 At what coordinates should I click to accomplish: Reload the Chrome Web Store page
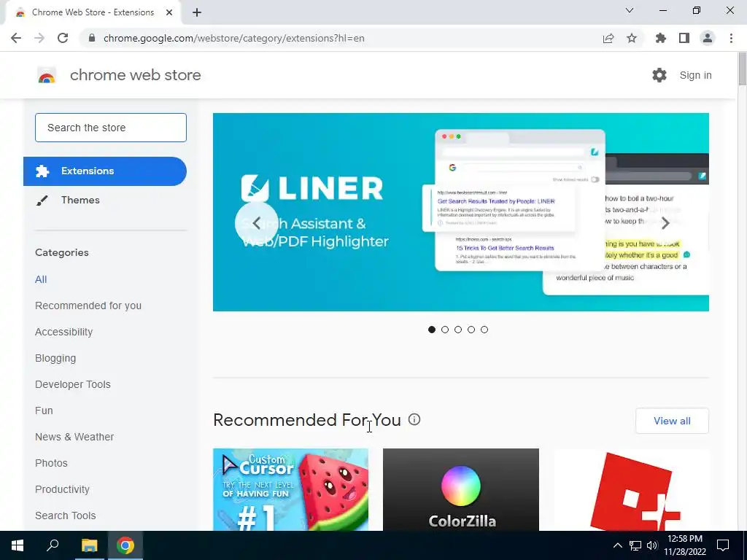pos(63,38)
